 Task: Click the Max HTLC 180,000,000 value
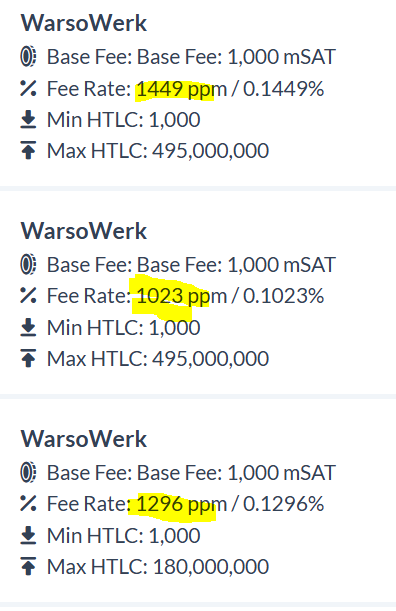click(210, 567)
